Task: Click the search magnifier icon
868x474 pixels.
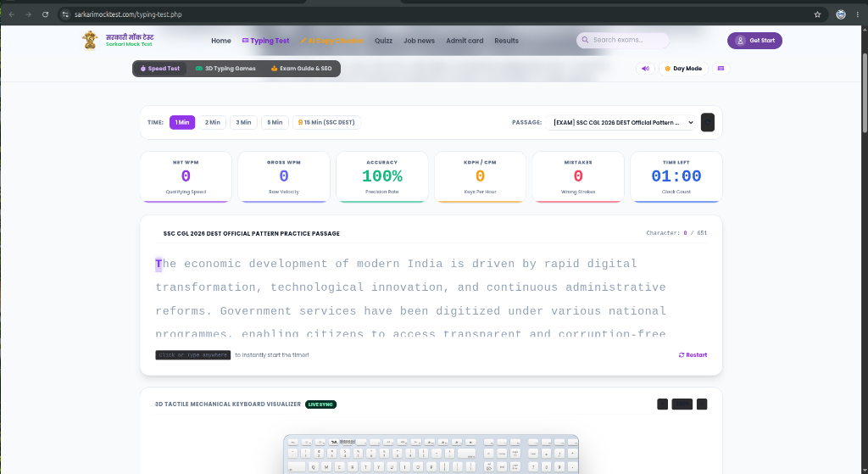Action: coord(585,40)
